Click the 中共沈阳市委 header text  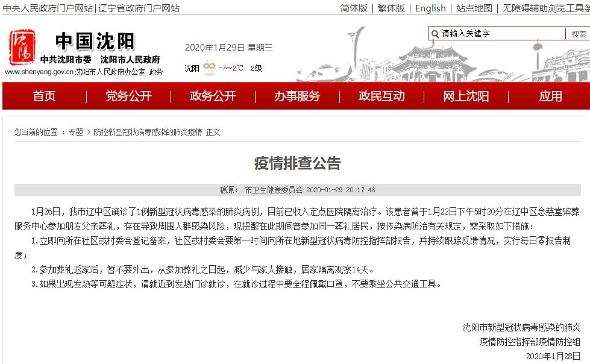[x=66, y=60]
